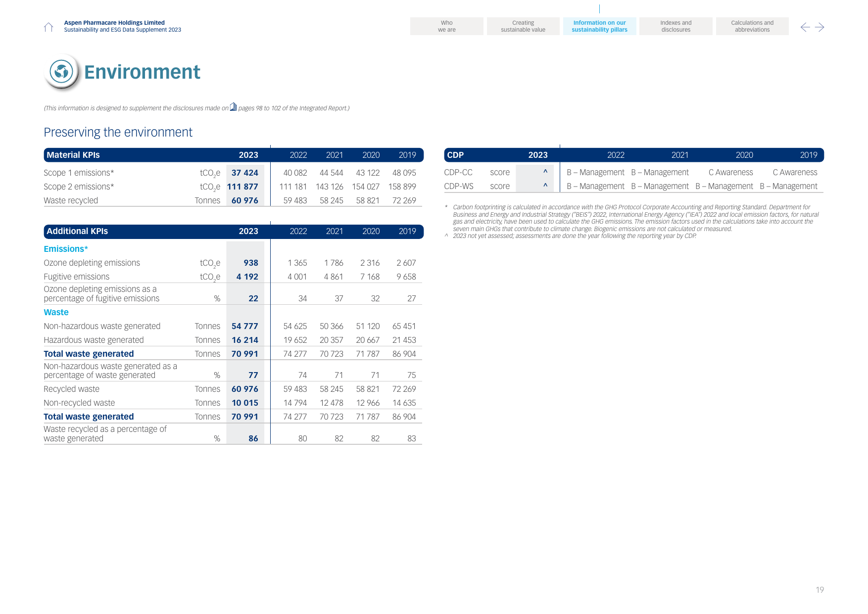The width and height of the screenshot is (868, 614).
Task: Click 'Preserving the environment' subheading
Action: pyautogui.click(x=118, y=132)
